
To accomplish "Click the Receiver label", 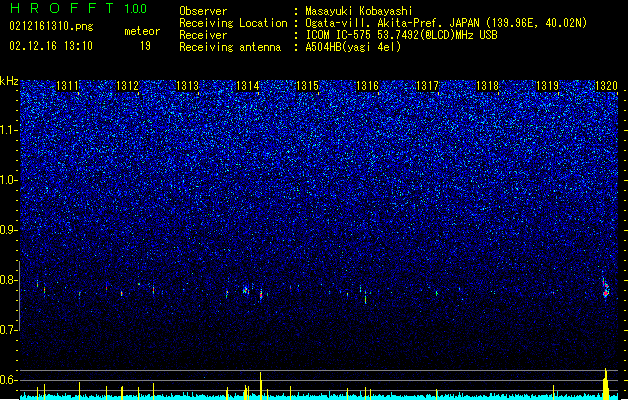I will [x=203, y=35].
